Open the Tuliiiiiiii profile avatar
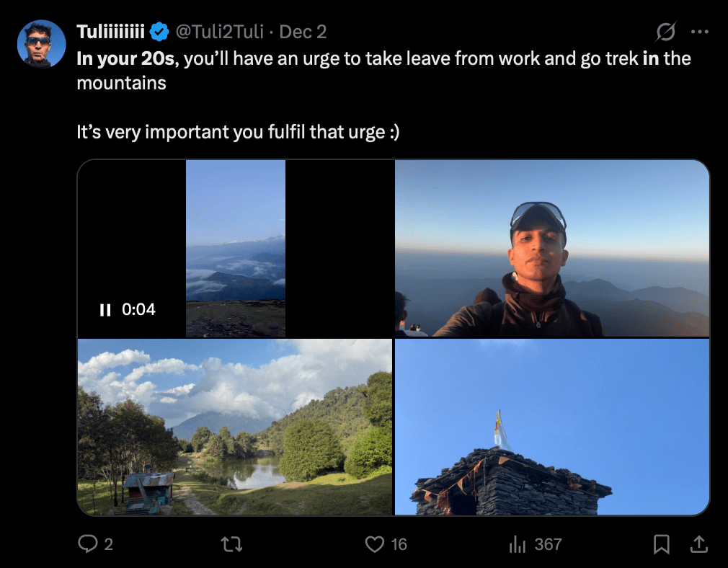Screen dimensions: 728x568 click(42, 44)
